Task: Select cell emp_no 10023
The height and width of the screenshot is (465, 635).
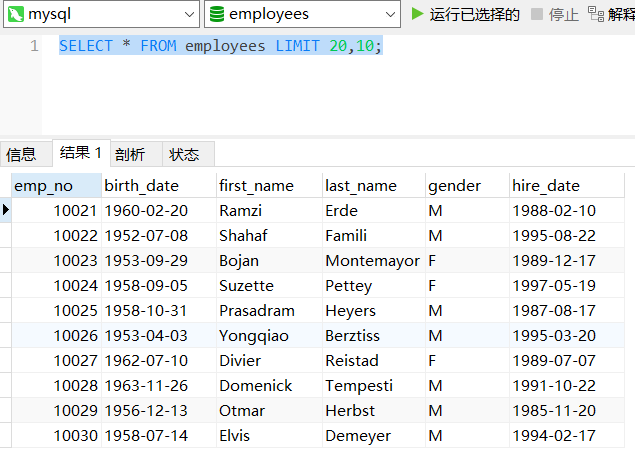Action: [x=56, y=261]
